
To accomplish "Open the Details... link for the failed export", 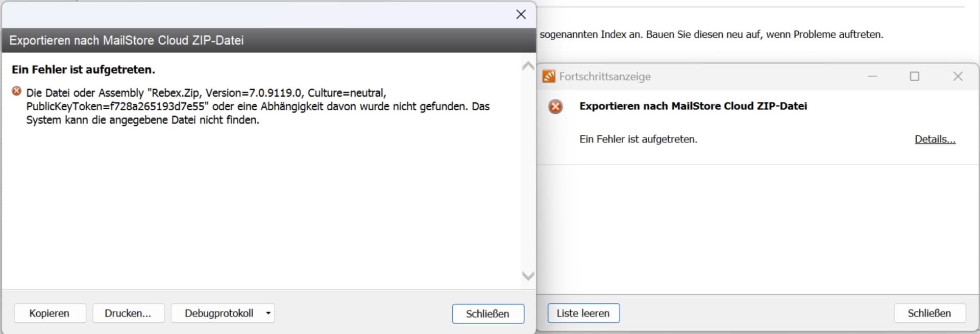I will (x=935, y=139).
